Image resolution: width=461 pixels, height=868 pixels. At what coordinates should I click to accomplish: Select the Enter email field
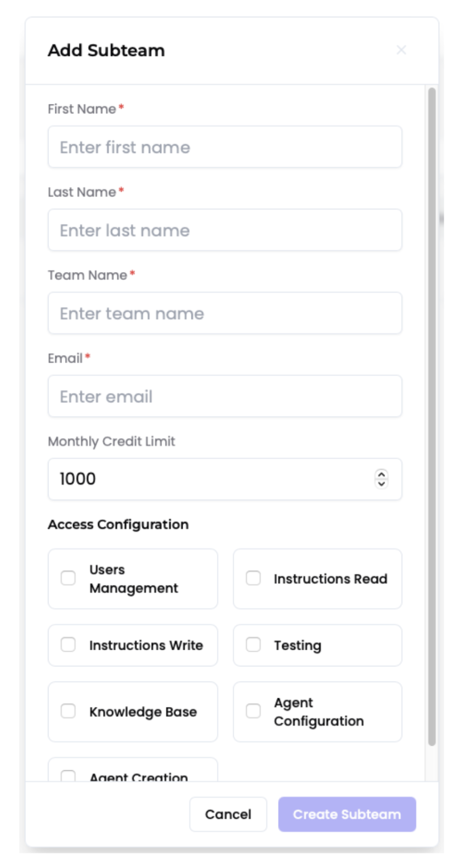[x=223, y=395]
